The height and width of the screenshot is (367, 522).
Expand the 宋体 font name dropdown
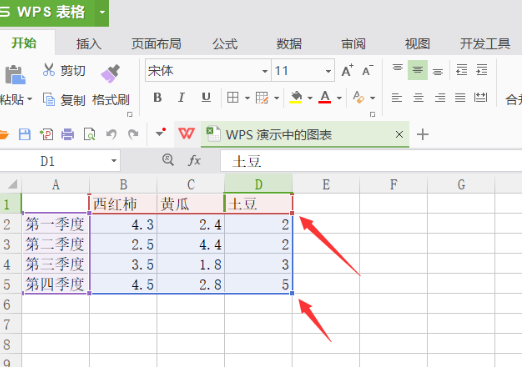(265, 71)
